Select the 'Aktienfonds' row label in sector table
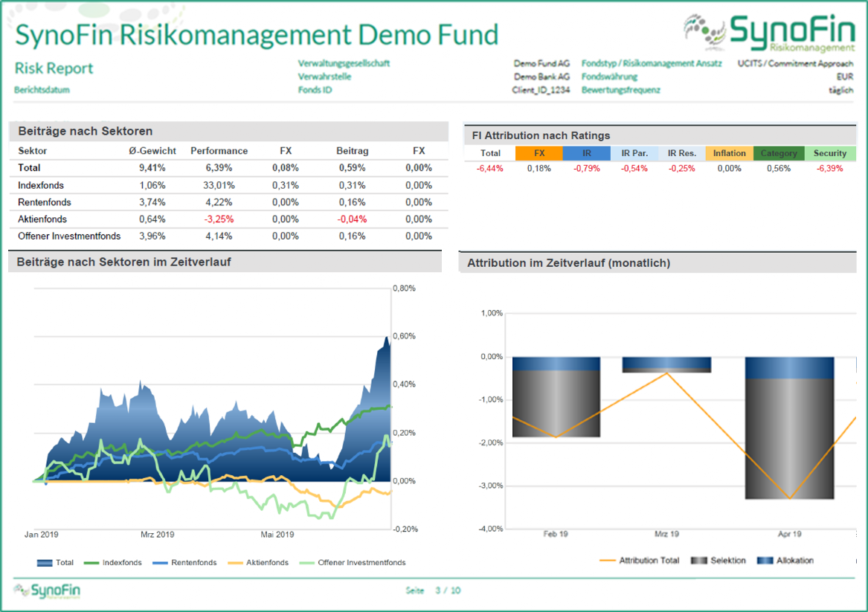 [x=42, y=219]
